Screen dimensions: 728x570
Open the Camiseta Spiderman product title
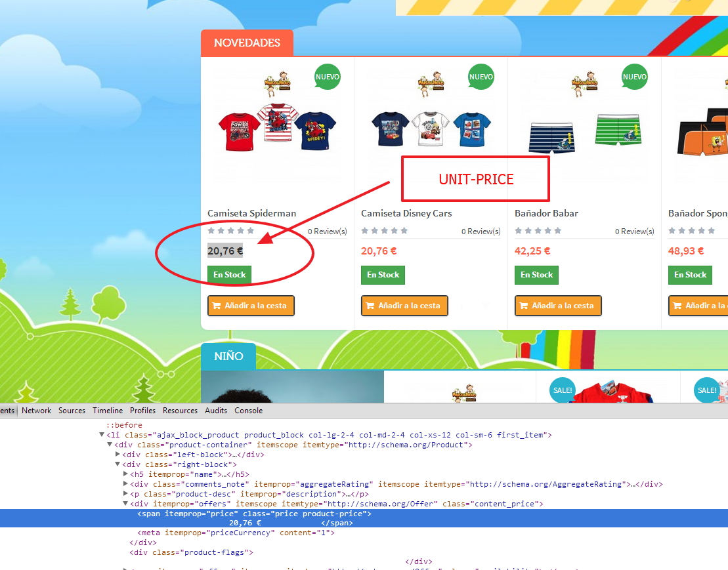pyautogui.click(x=251, y=213)
